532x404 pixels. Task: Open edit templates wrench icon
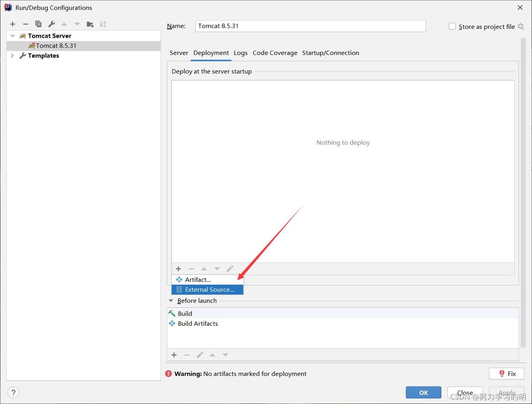pyautogui.click(x=51, y=24)
